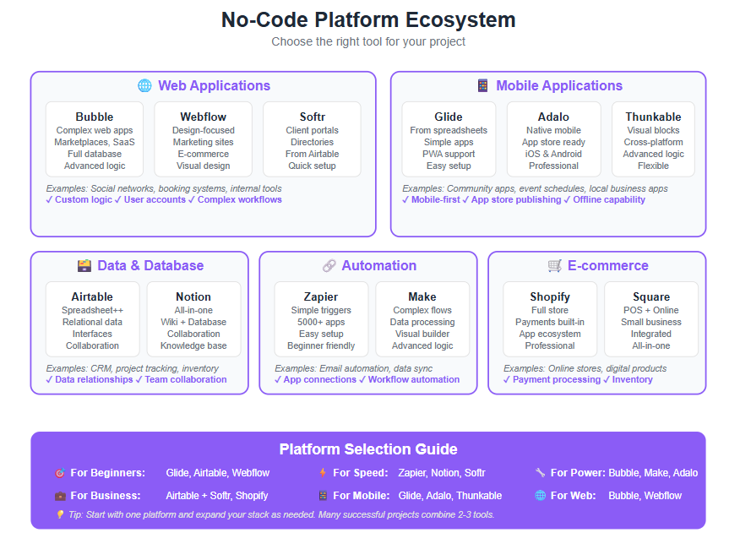Select the Softr platform card

pyautogui.click(x=312, y=139)
